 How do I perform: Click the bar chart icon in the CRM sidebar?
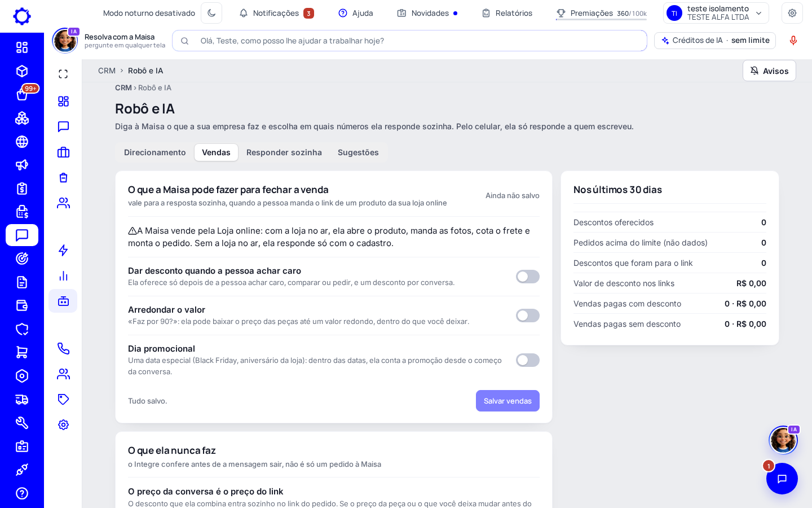tap(63, 275)
